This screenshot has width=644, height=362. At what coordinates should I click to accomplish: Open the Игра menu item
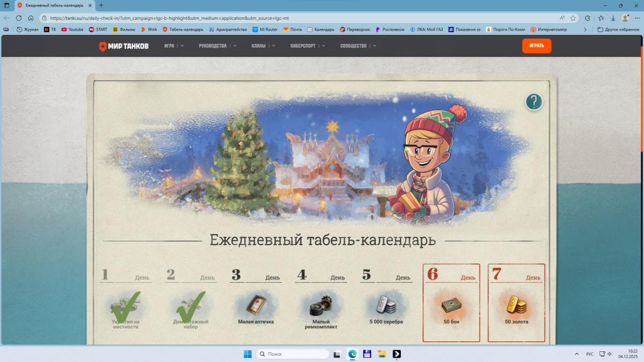point(169,46)
